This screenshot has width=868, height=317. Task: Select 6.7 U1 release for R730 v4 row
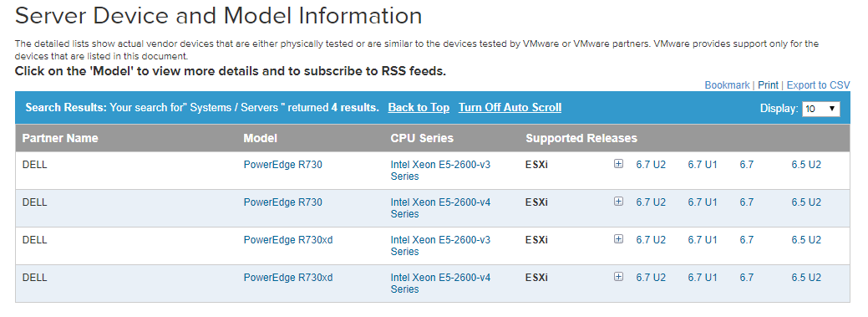(703, 202)
